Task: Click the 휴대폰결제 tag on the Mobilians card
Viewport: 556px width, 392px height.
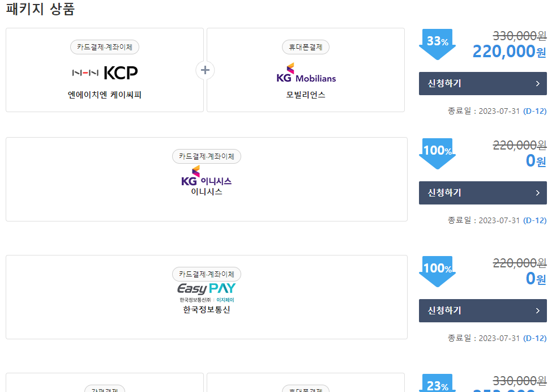Action: [x=305, y=47]
